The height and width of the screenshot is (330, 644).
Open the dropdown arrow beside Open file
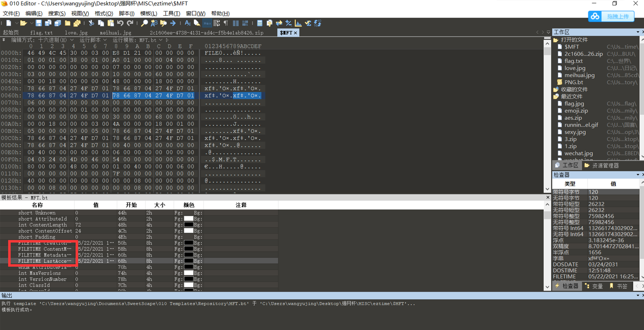click(31, 23)
